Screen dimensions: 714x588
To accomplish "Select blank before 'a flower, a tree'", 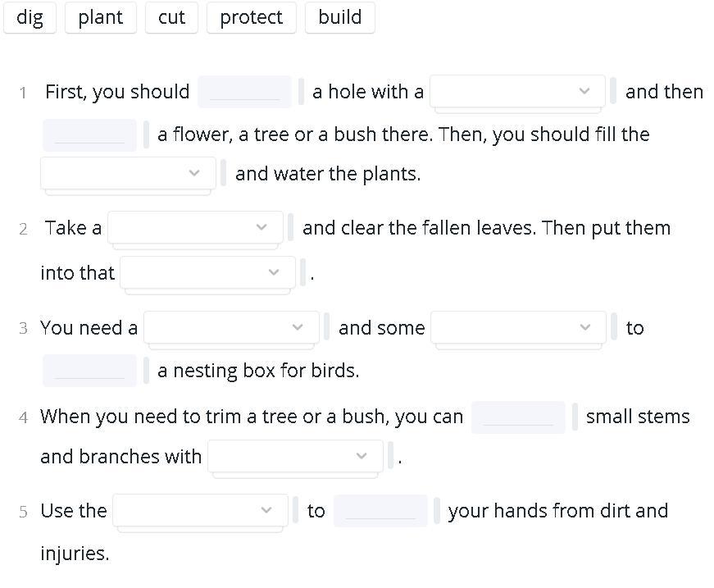I will (x=89, y=134).
